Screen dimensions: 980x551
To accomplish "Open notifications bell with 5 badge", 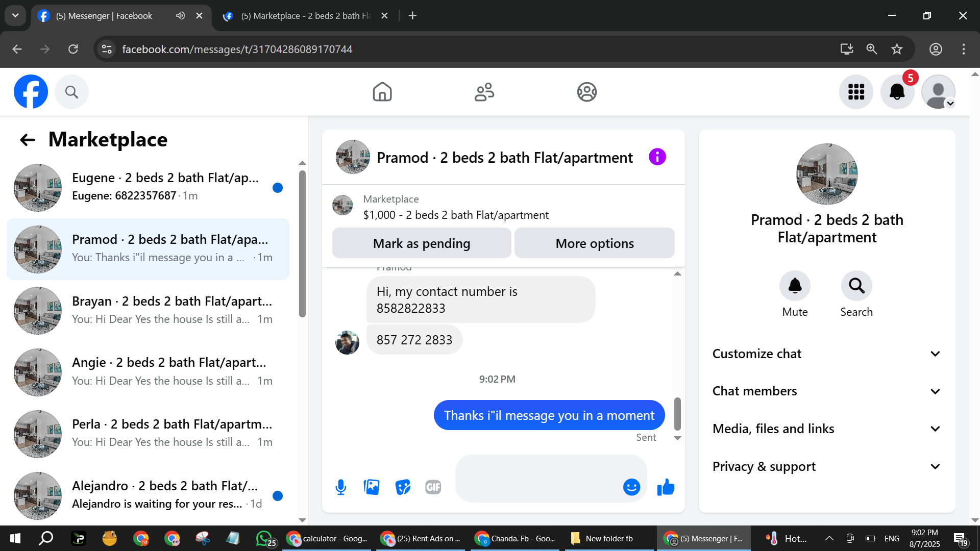I will pos(897,92).
